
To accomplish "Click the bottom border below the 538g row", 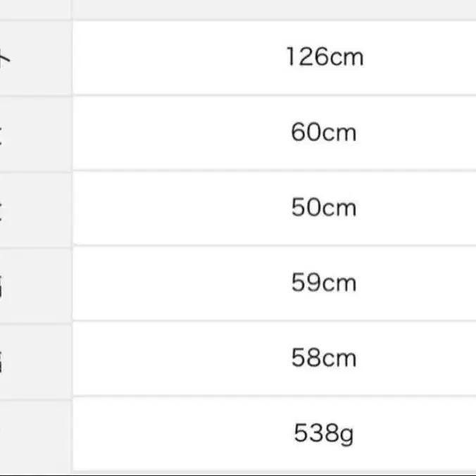I will coord(275,471).
